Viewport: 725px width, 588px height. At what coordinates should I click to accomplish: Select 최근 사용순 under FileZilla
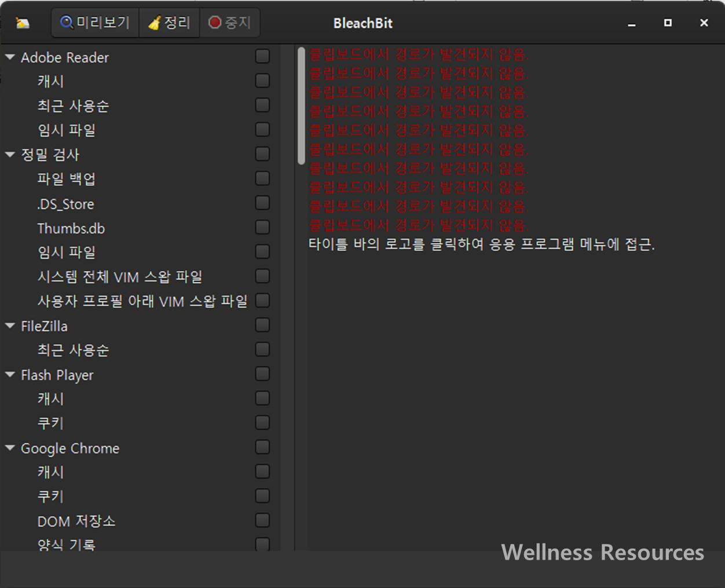tap(73, 350)
